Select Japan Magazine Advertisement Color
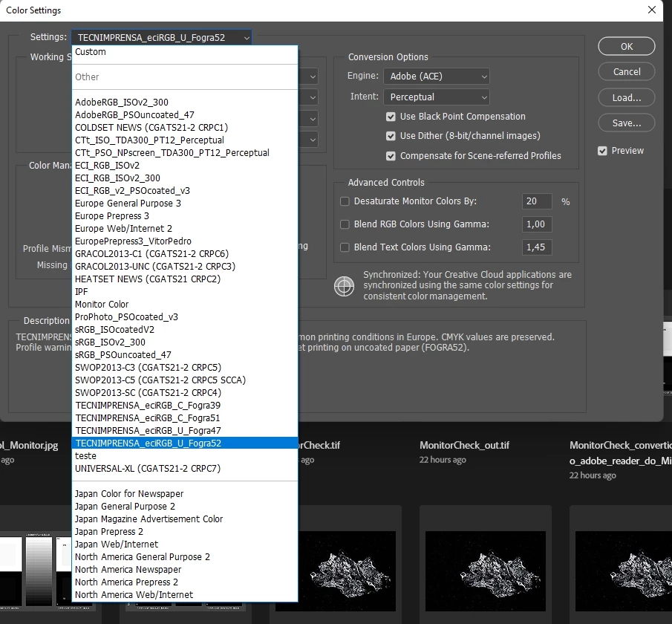The width and height of the screenshot is (672, 624). (185, 519)
